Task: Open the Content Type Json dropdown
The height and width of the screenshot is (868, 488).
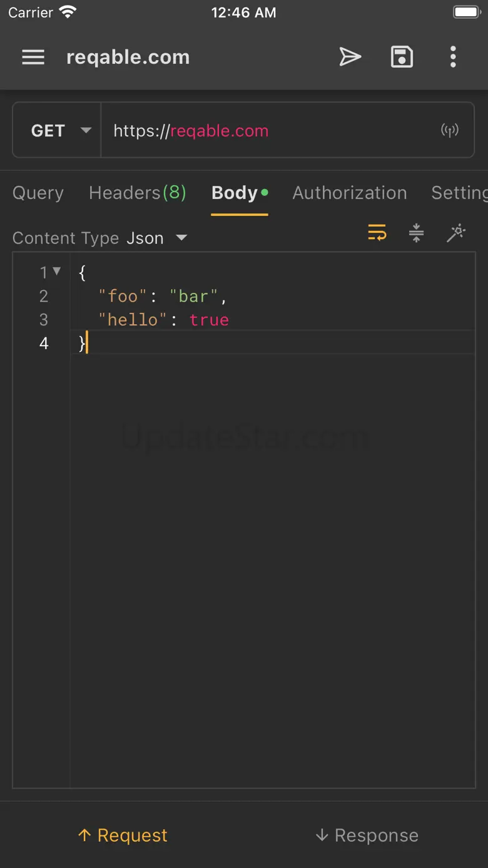Action: coord(156,238)
